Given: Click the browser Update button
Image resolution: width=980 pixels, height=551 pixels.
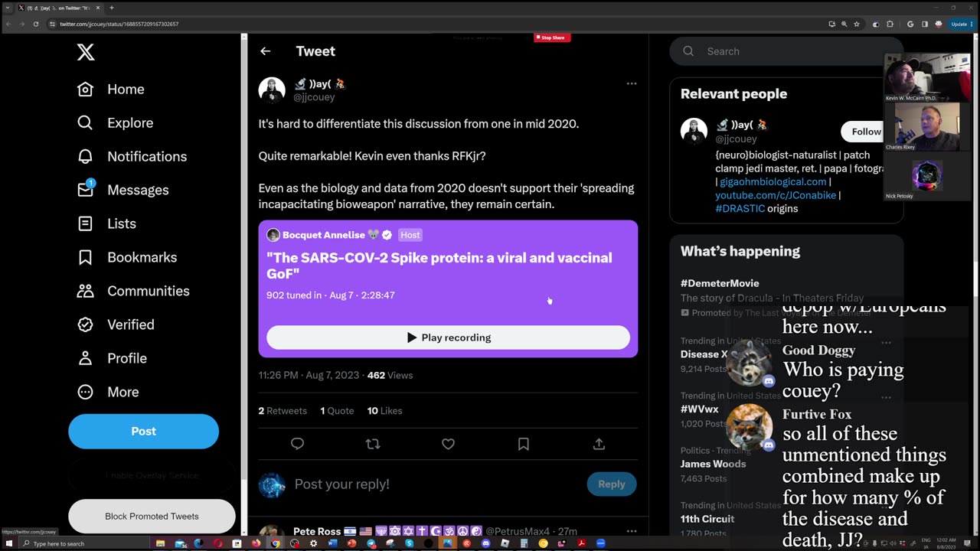Looking at the screenshot, I should pos(961,24).
